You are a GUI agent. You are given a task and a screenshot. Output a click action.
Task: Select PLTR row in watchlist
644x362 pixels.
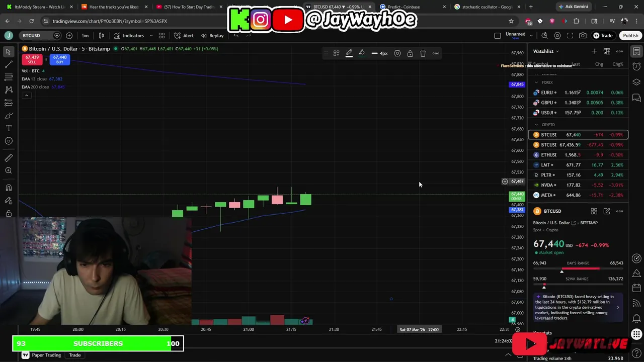(578, 175)
